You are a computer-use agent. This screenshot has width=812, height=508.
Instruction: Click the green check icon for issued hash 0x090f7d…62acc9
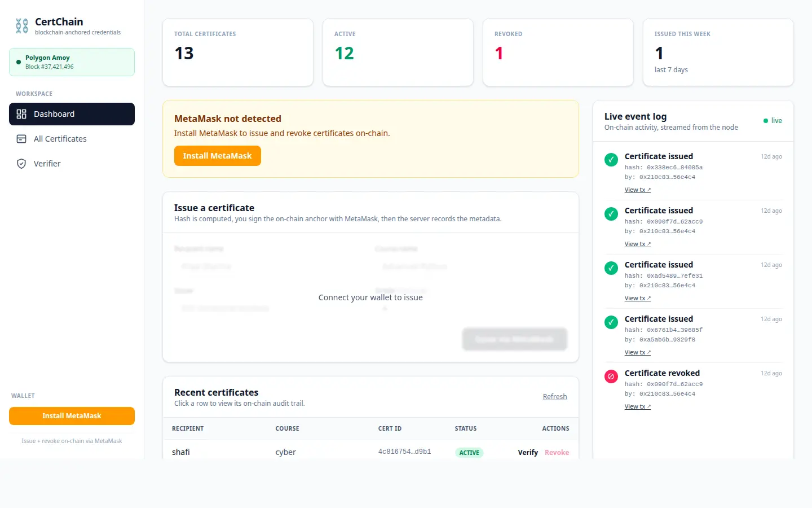click(611, 214)
